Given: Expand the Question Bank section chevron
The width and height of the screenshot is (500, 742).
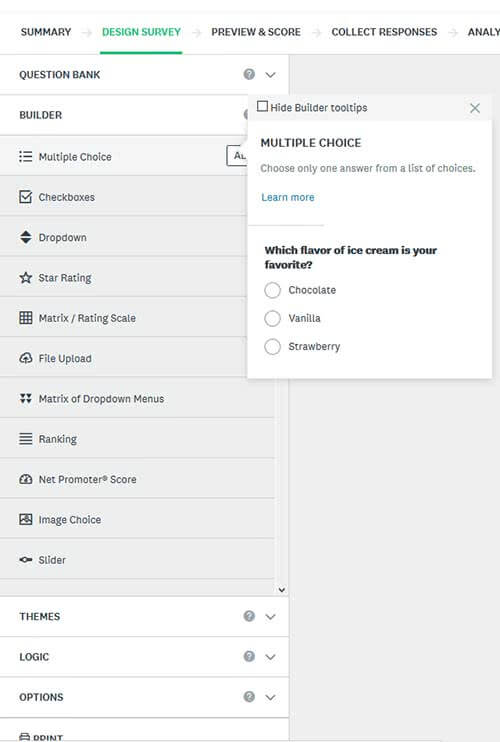Looking at the screenshot, I should pos(270,75).
